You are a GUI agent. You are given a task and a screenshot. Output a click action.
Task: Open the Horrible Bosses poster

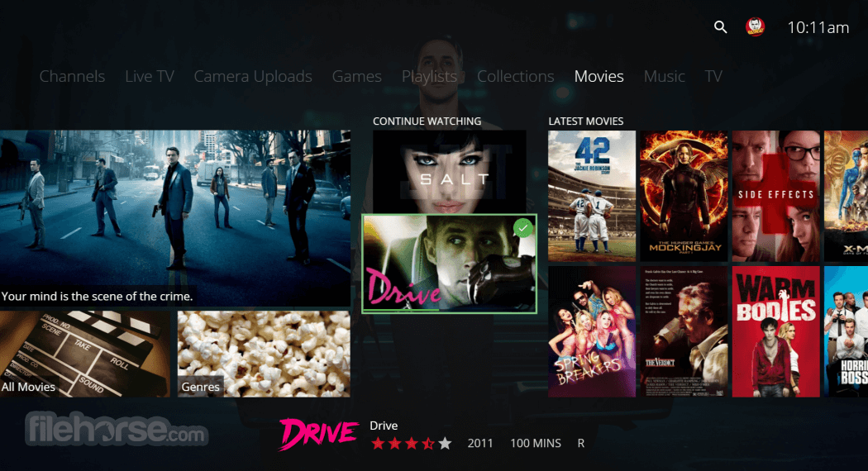click(846, 331)
